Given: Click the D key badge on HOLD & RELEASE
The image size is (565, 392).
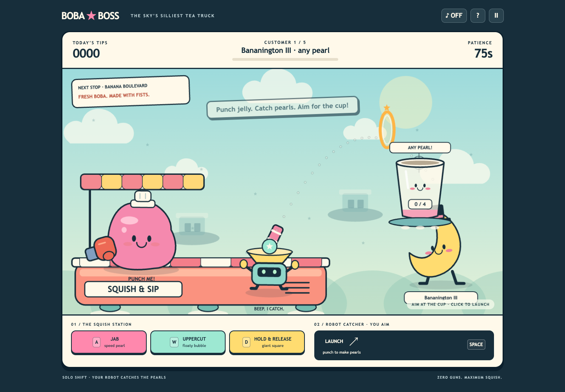Looking at the screenshot, I should tap(246, 342).
